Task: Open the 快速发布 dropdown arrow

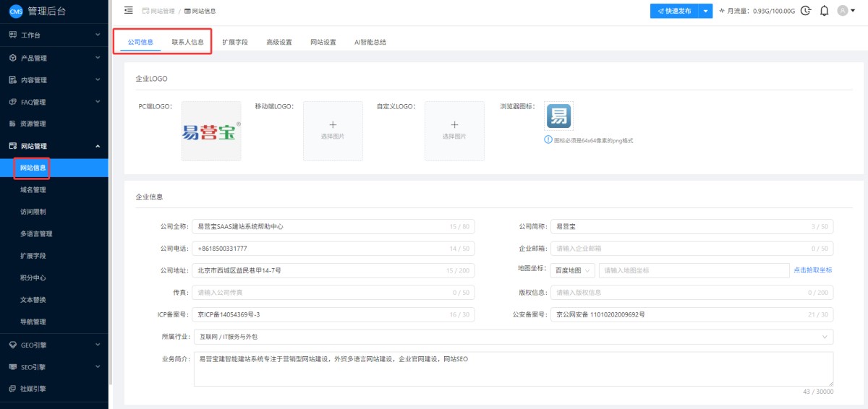Action: pos(705,11)
